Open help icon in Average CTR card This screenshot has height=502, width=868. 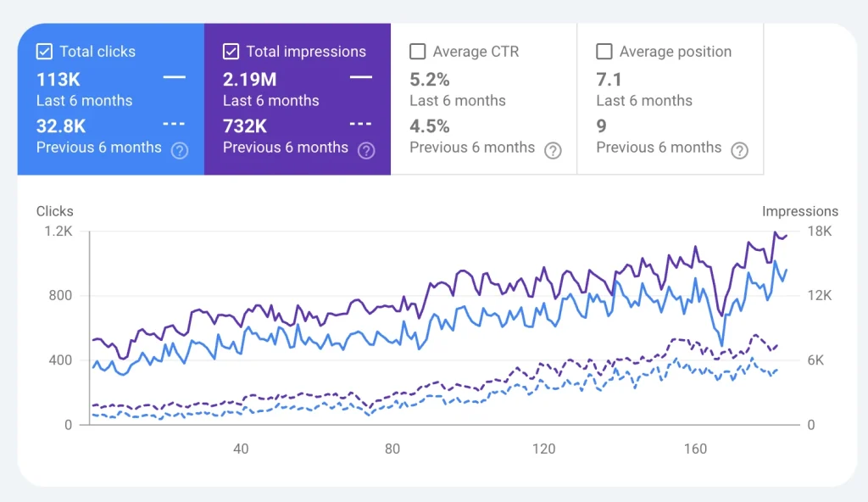(x=553, y=150)
